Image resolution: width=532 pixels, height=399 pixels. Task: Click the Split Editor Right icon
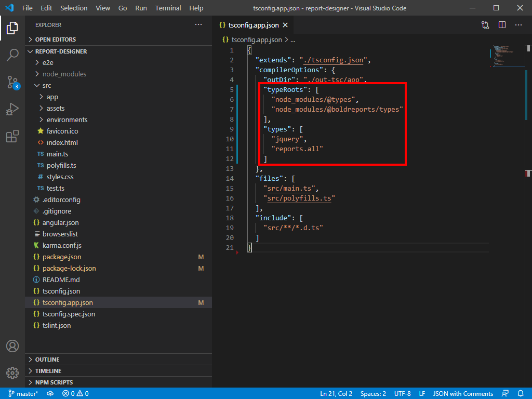pos(502,25)
